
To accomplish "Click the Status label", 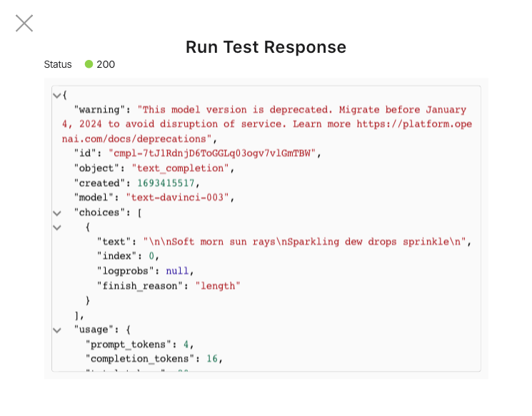I will 58,64.
